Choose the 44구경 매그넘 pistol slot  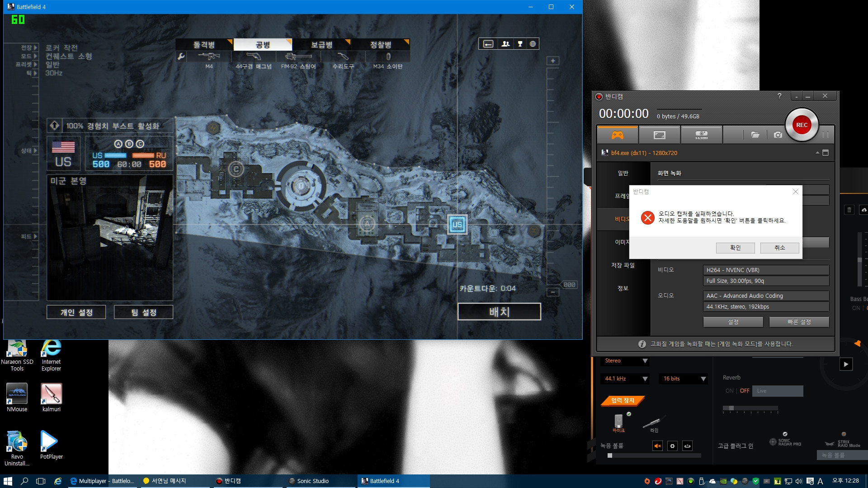[x=253, y=60]
